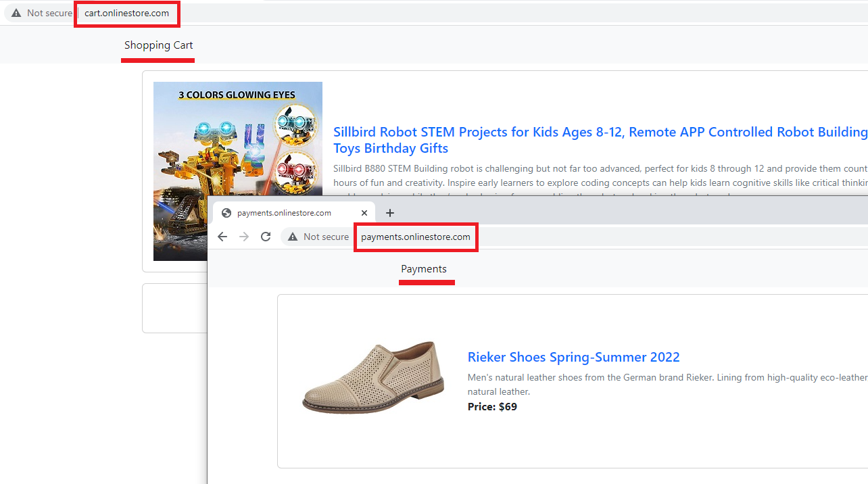Click the Sillbird B880 product description text
Image resolution: width=868 pixels, height=484 pixels.
pyautogui.click(x=599, y=175)
